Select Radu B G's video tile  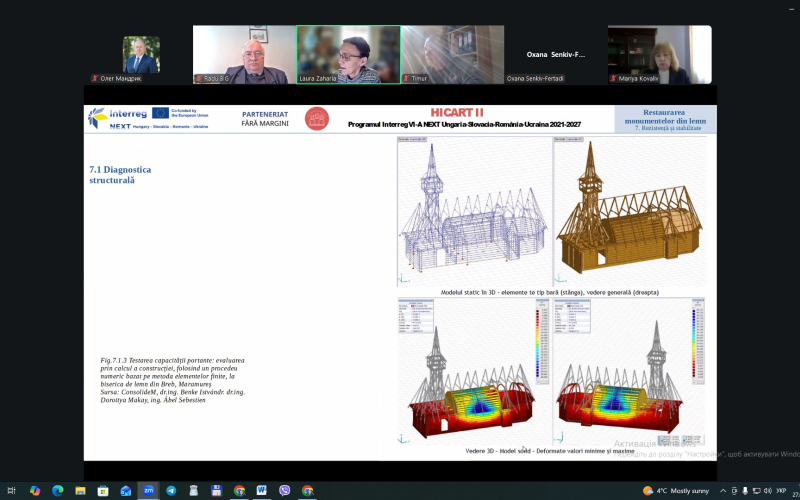(243, 54)
